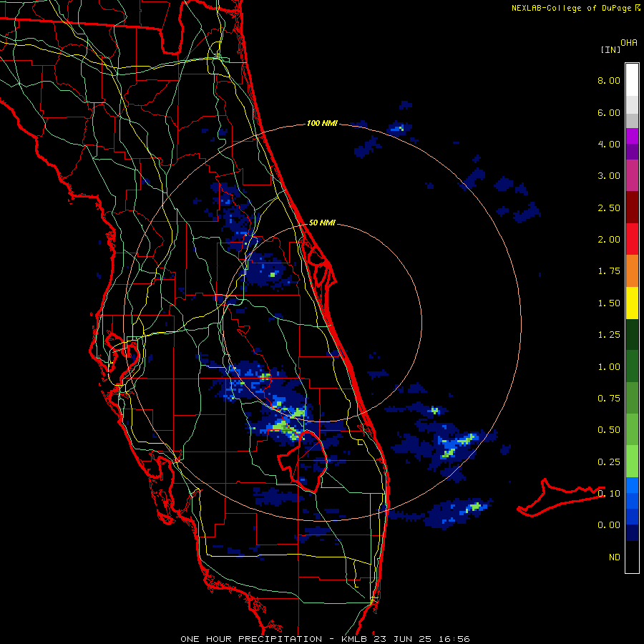Select the ND legend label

[x=615, y=557]
